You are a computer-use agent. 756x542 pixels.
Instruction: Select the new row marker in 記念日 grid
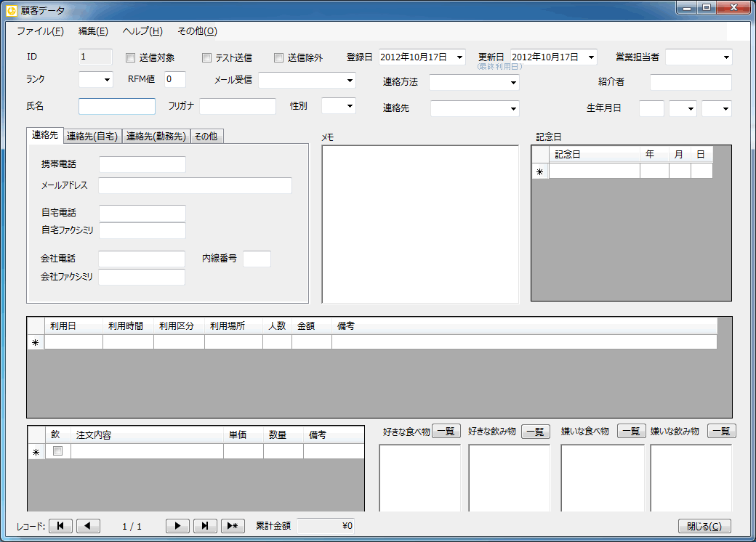click(x=539, y=171)
